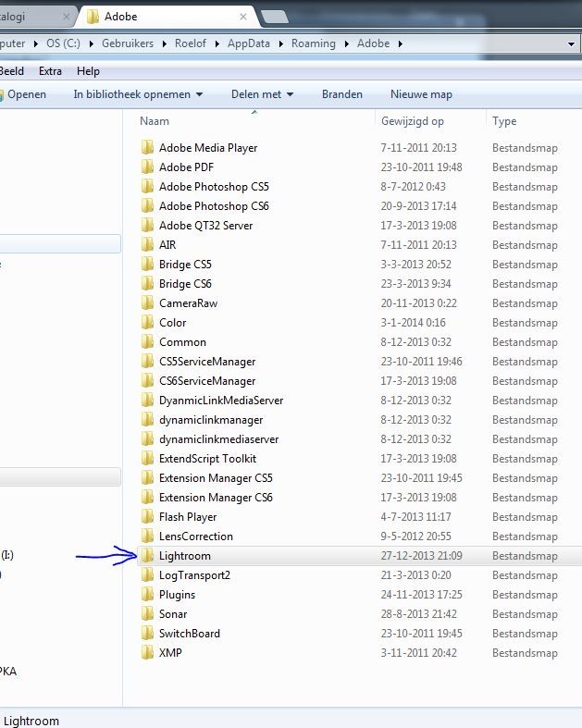Expand the arrow after Gebruikers in address bar
582x728 pixels.
165,43
